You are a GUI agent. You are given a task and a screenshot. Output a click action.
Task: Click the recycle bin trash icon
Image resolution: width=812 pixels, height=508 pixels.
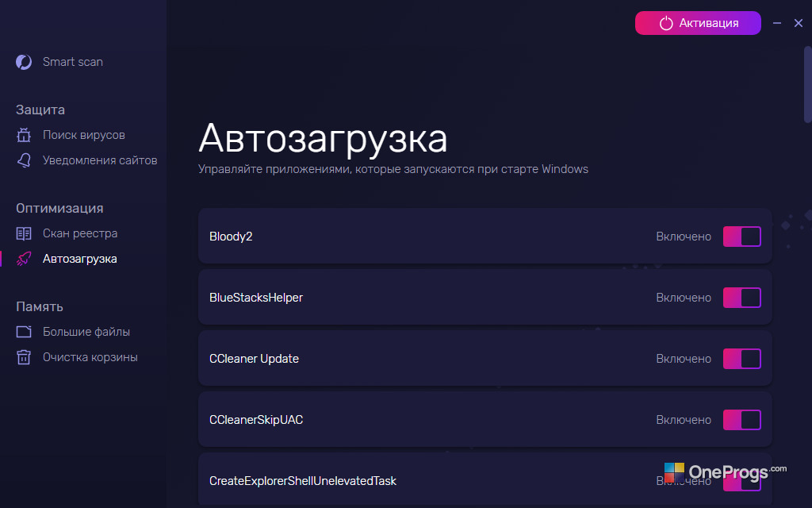(x=24, y=357)
